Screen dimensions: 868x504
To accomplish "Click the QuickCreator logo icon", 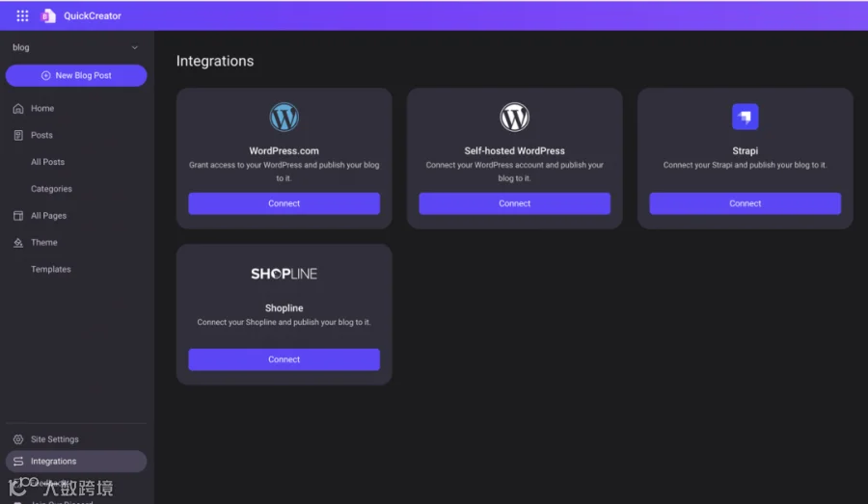I will [48, 16].
